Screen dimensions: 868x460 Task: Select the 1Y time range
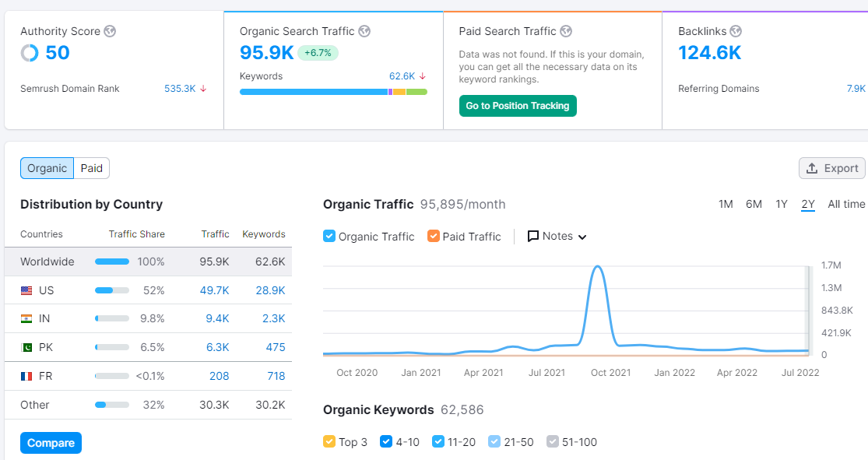tap(782, 204)
